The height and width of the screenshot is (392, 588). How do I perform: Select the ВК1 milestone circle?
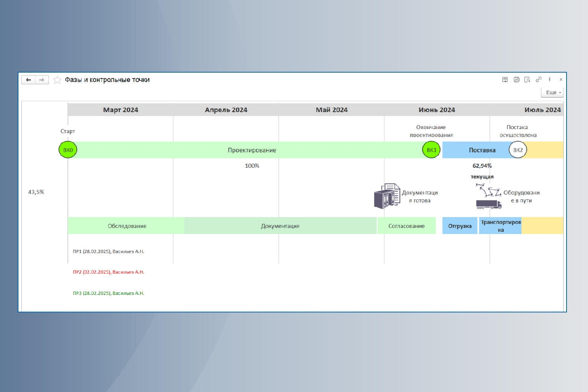[x=431, y=150]
